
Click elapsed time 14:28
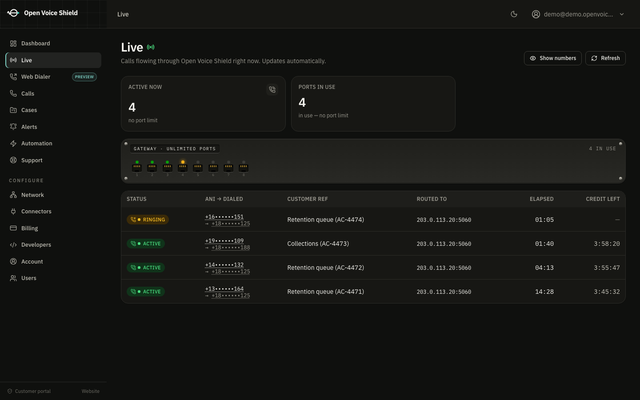tap(544, 291)
